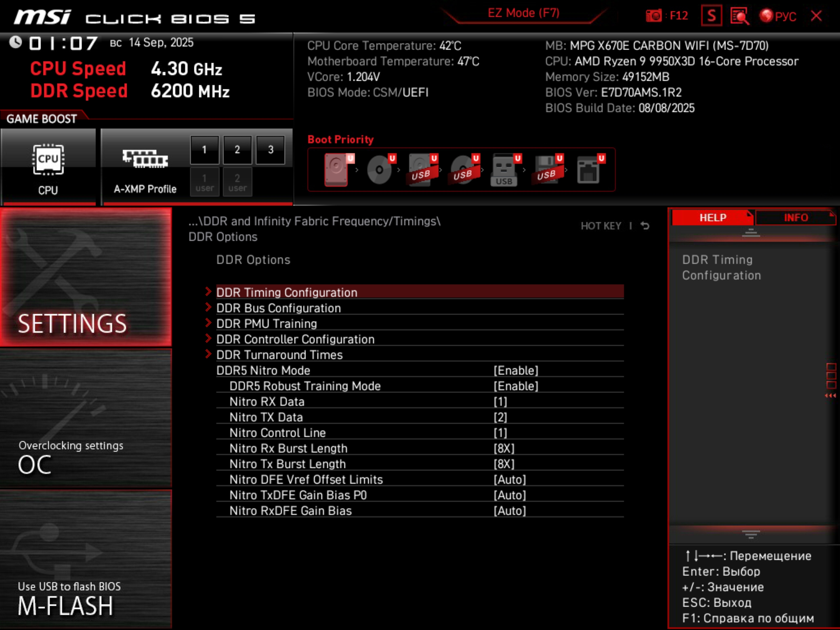Viewport: 840px width, 630px height.
Task: Toggle the CPU Game Boost button
Action: 48,167
